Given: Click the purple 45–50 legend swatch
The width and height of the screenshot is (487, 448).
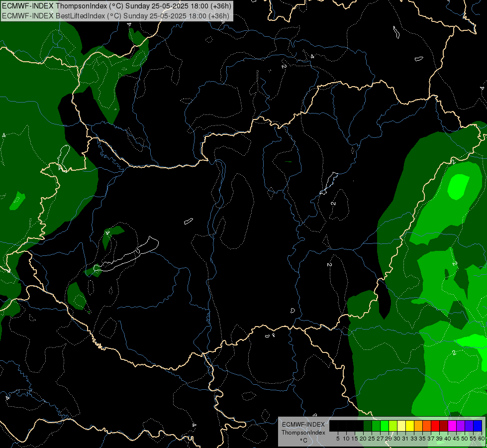Looking at the screenshot, I should click(461, 426).
